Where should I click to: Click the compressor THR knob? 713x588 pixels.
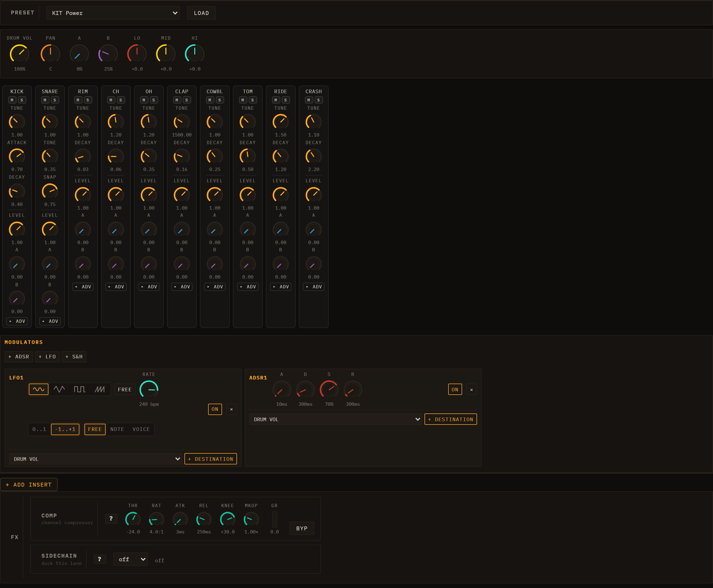click(133, 520)
